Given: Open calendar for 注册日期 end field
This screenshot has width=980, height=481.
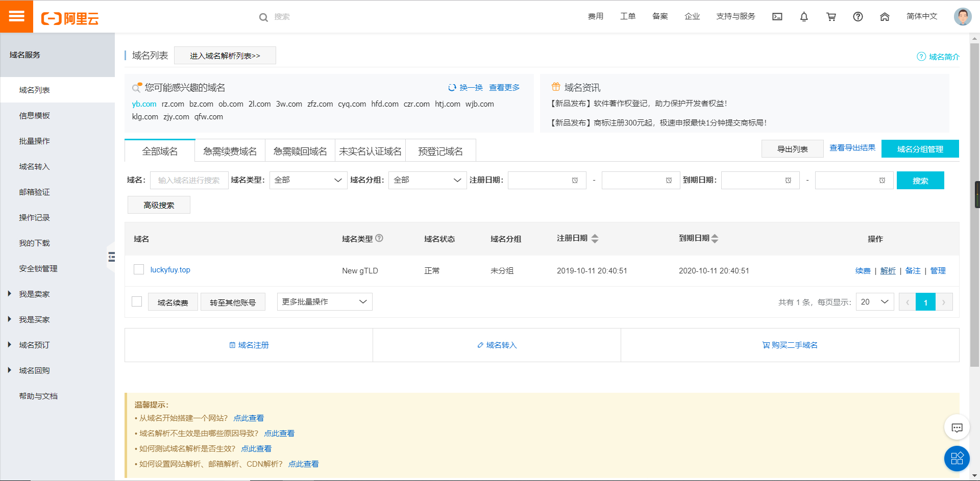Looking at the screenshot, I should coord(669,181).
